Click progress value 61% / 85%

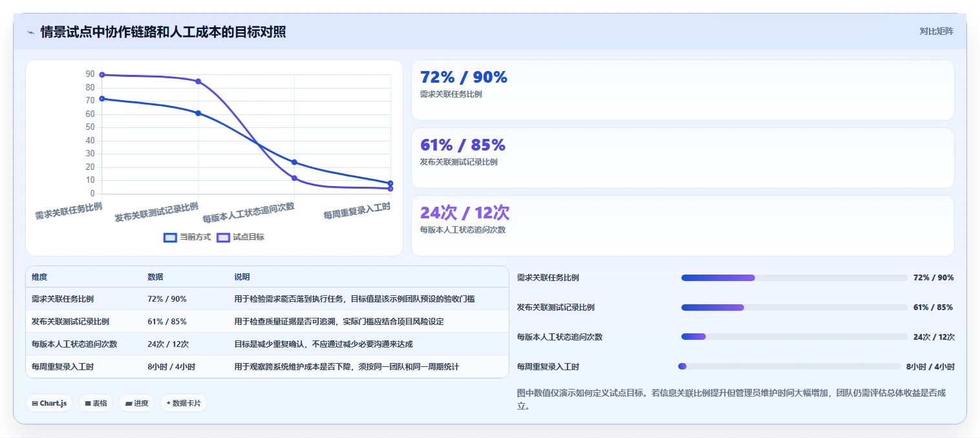tap(933, 308)
